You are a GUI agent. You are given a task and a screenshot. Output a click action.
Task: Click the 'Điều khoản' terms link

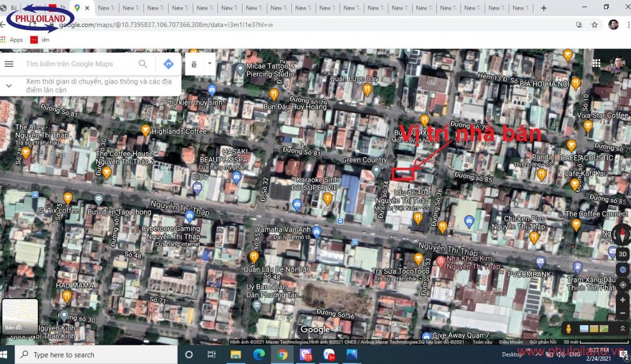pos(510,342)
